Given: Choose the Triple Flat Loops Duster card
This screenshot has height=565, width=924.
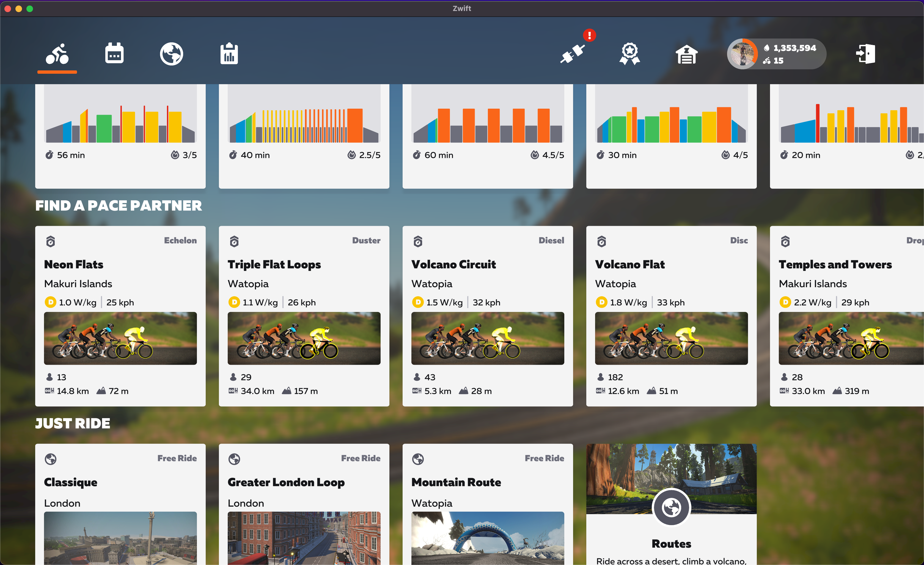Looking at the screenshot, I should [x=304, y=316].
